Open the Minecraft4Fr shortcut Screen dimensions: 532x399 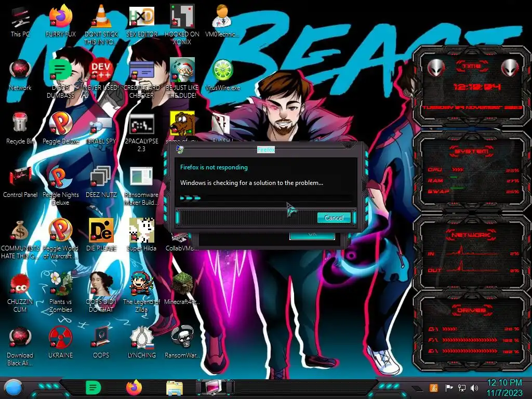point(182,288)
